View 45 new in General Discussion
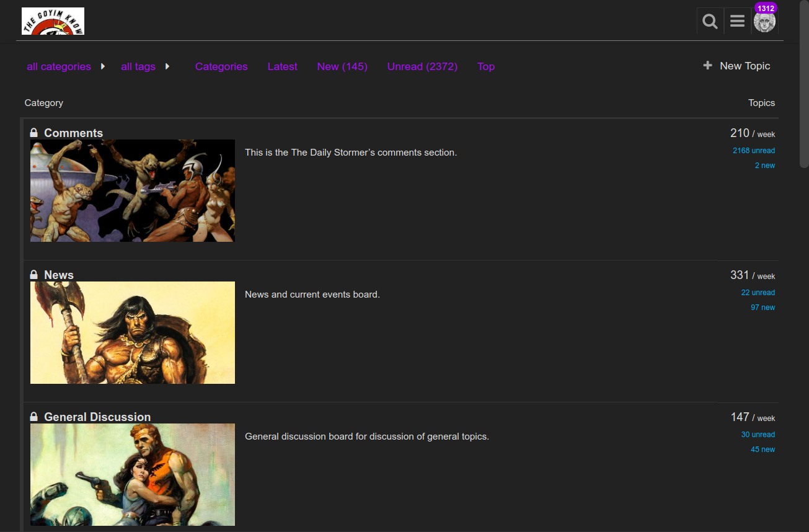 [763, 450]
